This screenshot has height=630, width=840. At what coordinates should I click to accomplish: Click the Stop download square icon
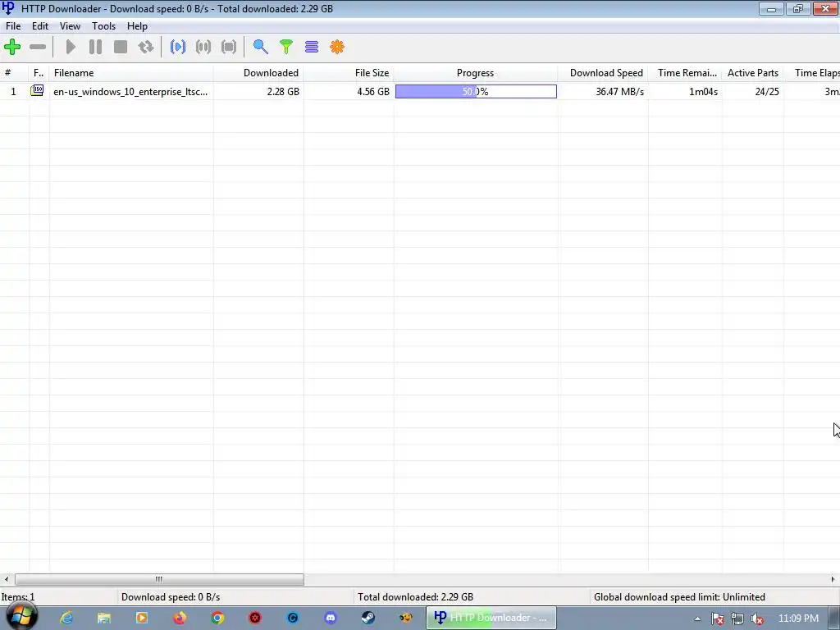point(121,47)
